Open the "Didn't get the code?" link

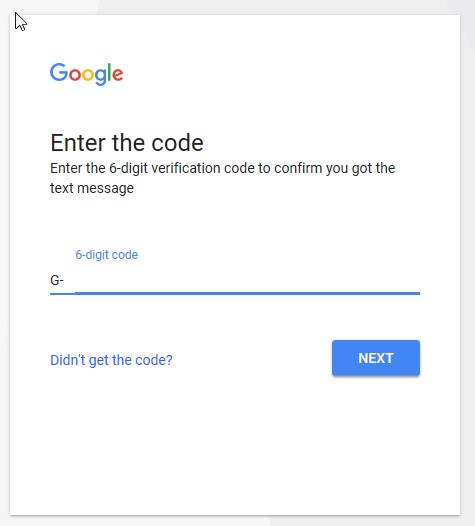(111, 360)
